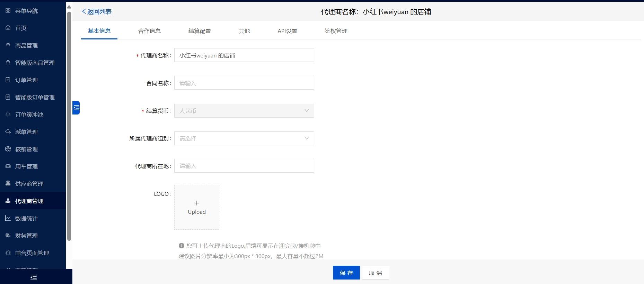The height and width of the screenshot is (284, 644).
Task: Go to the 首页 menu item
Action: (33, 28)
